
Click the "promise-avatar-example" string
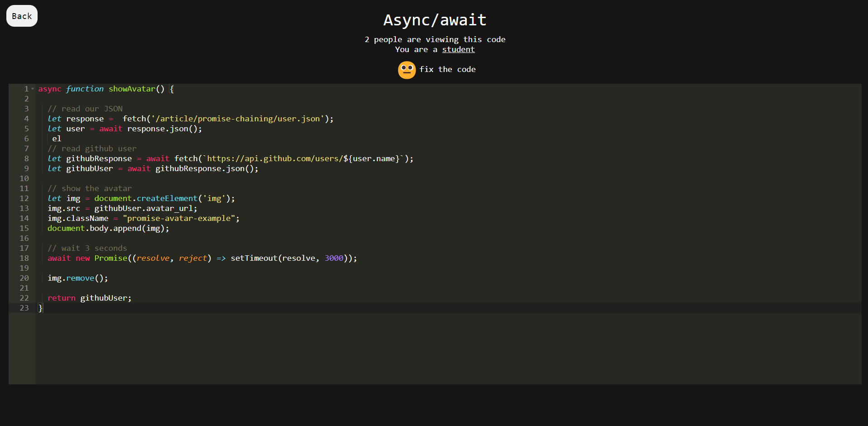(179, 218)
